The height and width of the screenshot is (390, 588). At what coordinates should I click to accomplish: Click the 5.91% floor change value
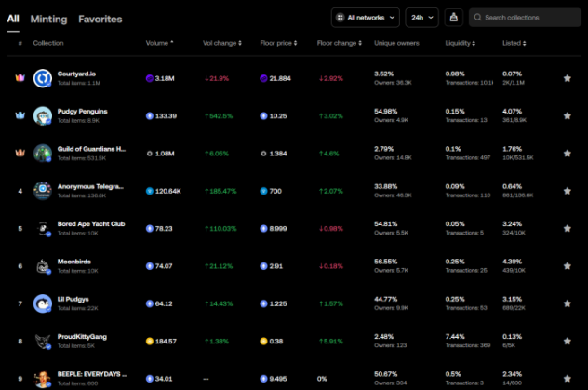331,342
